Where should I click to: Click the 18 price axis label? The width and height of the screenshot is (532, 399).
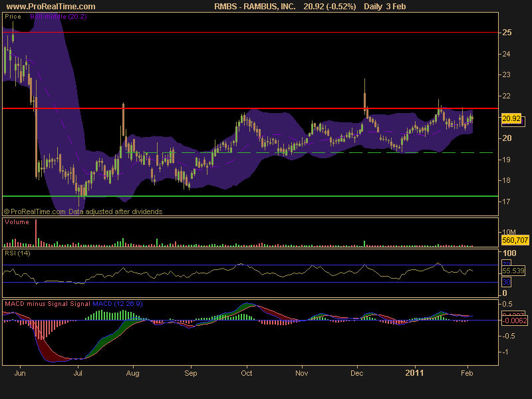[506, 180]
